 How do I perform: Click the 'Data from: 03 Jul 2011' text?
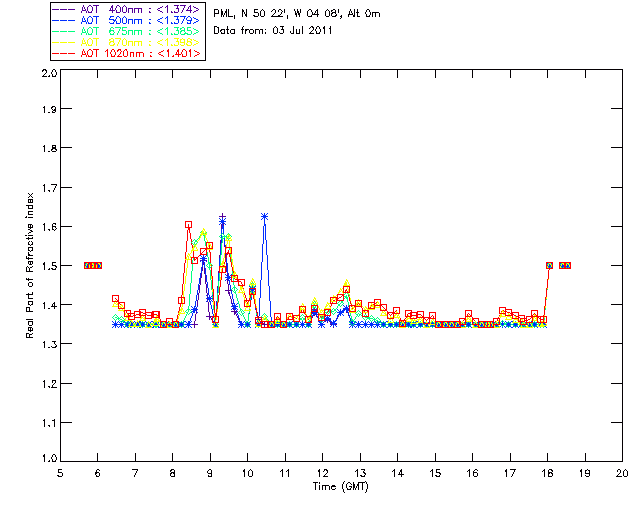click(273, 31)
